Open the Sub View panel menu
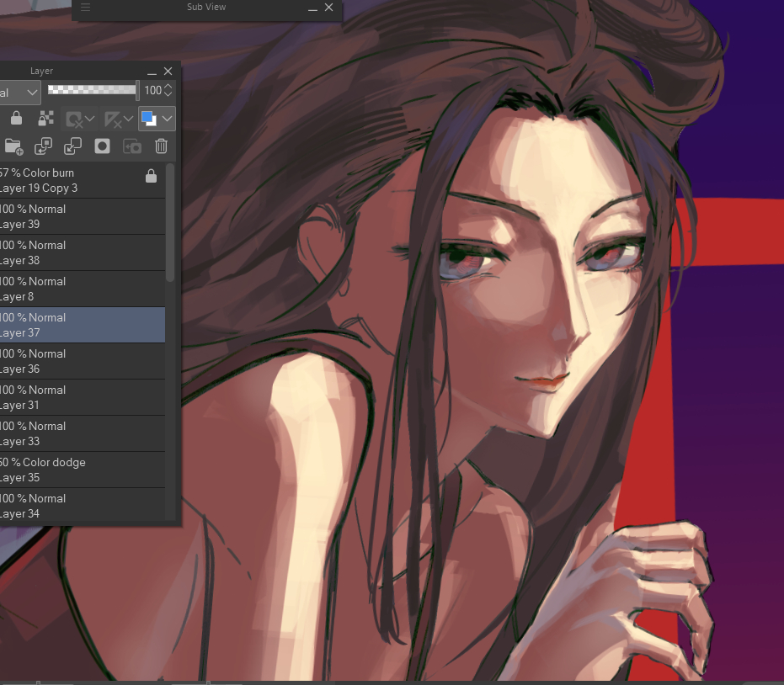Viewport: 784px width, 685px height. (x=85, y=8)
